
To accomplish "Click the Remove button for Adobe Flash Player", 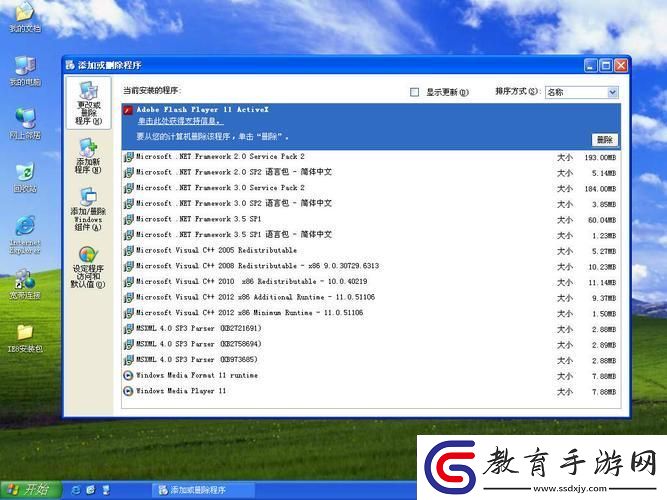I will [x=604, y=140].
